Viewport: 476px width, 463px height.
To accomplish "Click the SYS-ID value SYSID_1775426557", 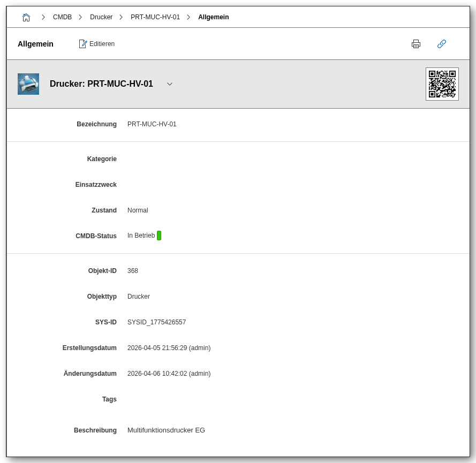I will 156,322.
